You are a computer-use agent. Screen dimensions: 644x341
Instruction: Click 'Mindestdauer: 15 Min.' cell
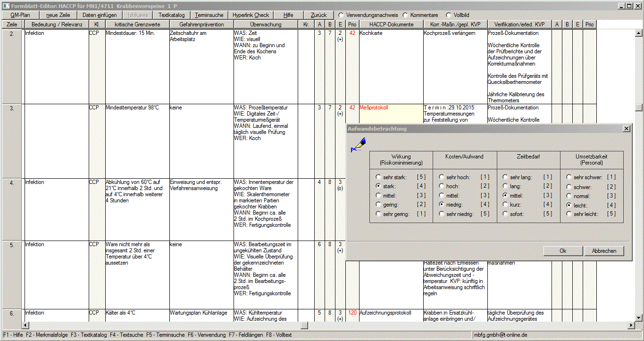click(x=130, y=33)
